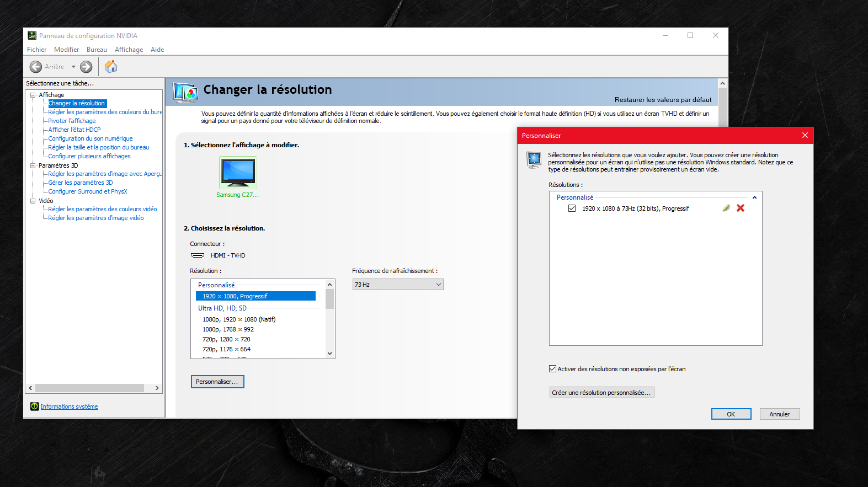Click the NVIDIA logo in title bar
Screen dimensions: 868x487
click(x=32, y=35)
